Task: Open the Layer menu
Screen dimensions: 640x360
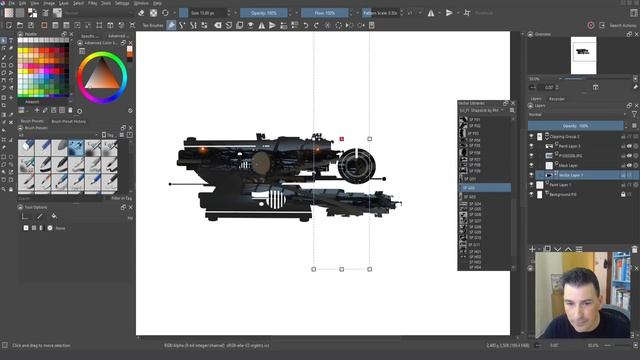Action: click(64, 3)
